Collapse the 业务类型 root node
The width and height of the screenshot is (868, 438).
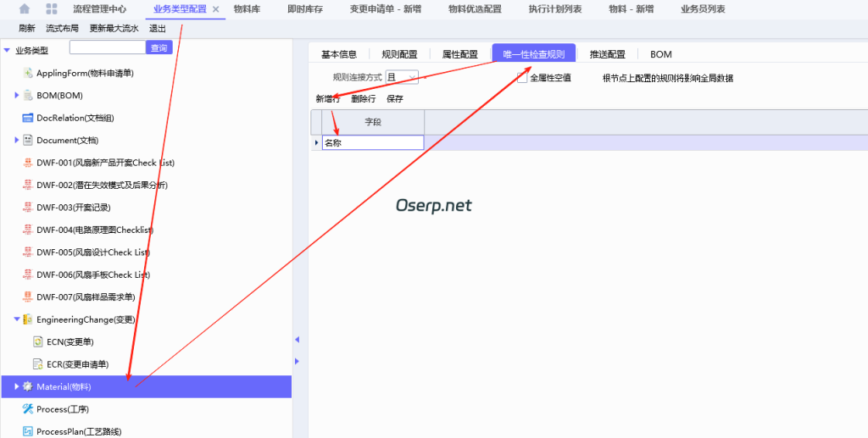7,50
